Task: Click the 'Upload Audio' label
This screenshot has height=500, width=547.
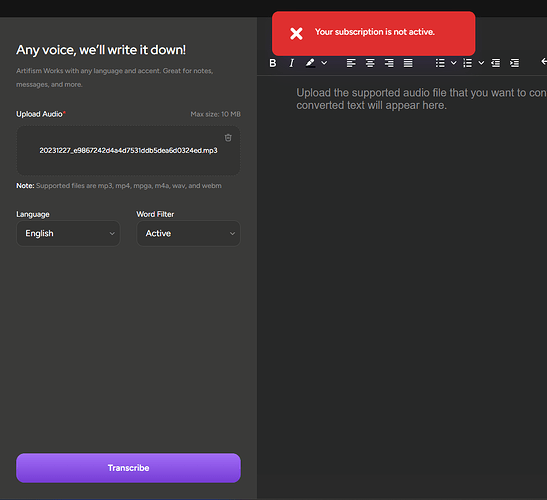Action: pyautogui.click(x=39, y=114)
